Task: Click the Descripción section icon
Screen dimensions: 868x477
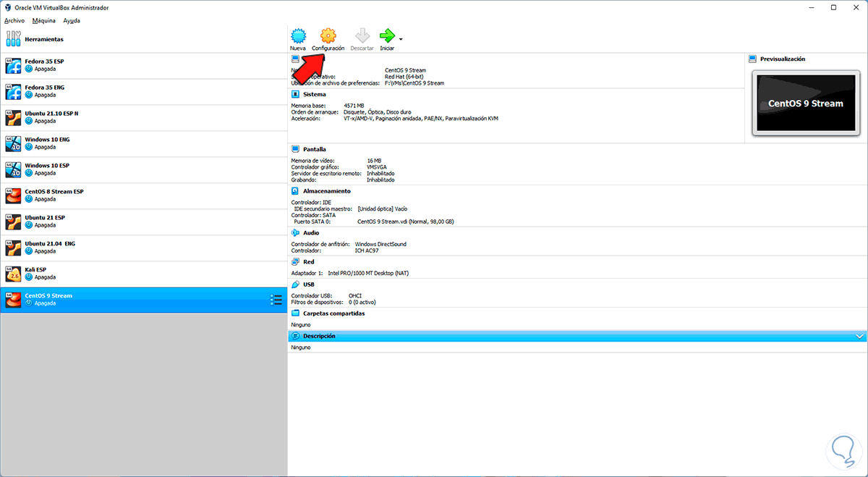Action: [296, 337]
